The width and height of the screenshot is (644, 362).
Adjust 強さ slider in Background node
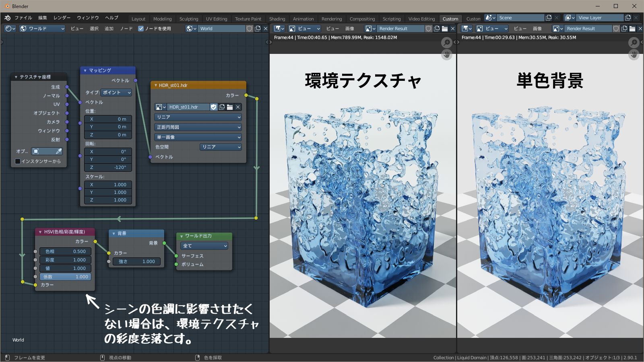click(x=136, y=261)
